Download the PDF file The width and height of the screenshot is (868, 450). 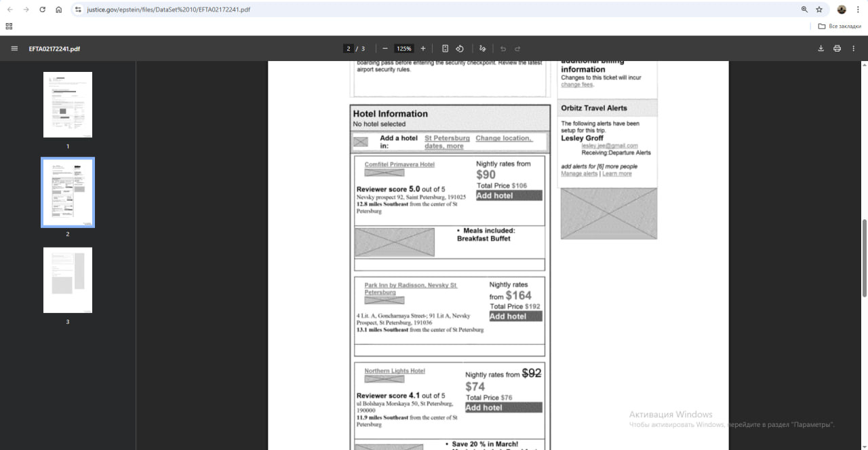click(821, 49)
